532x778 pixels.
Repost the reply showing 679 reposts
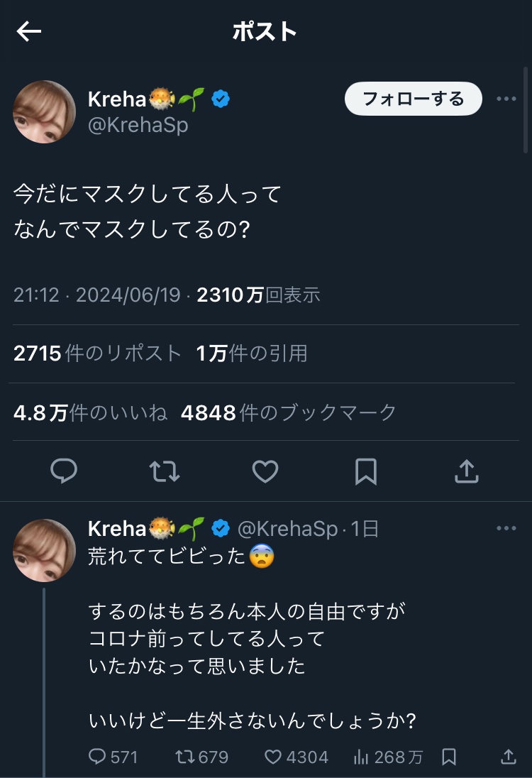(201, 757)
